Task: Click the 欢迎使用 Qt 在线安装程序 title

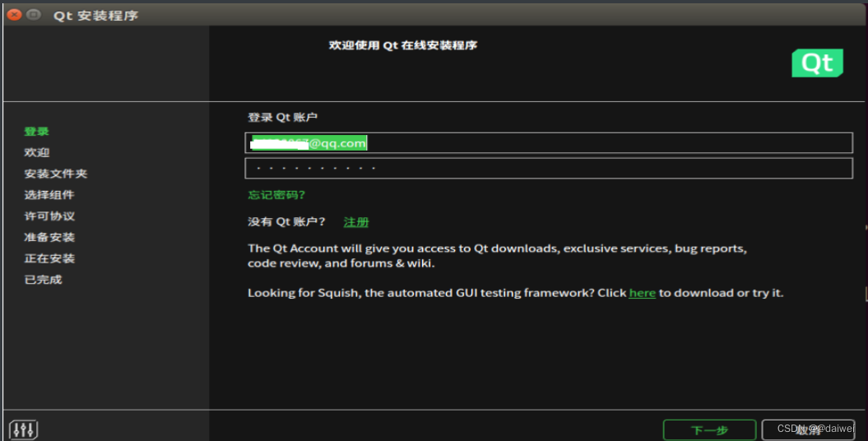Action: tap(403, 45)
